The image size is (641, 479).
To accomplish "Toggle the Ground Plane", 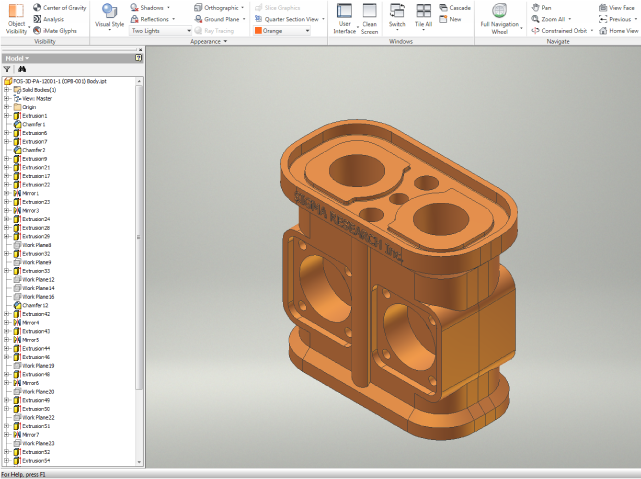I will [217, 19].
